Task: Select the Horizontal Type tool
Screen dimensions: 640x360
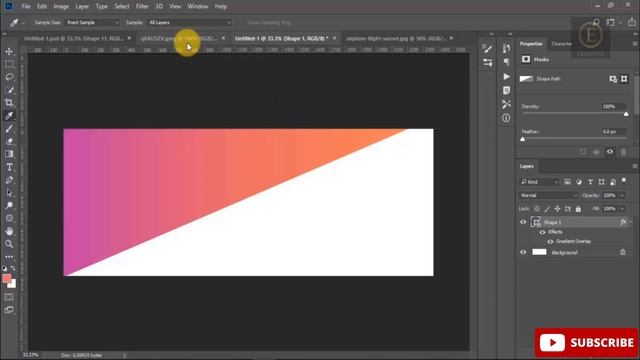Action: 9,167
